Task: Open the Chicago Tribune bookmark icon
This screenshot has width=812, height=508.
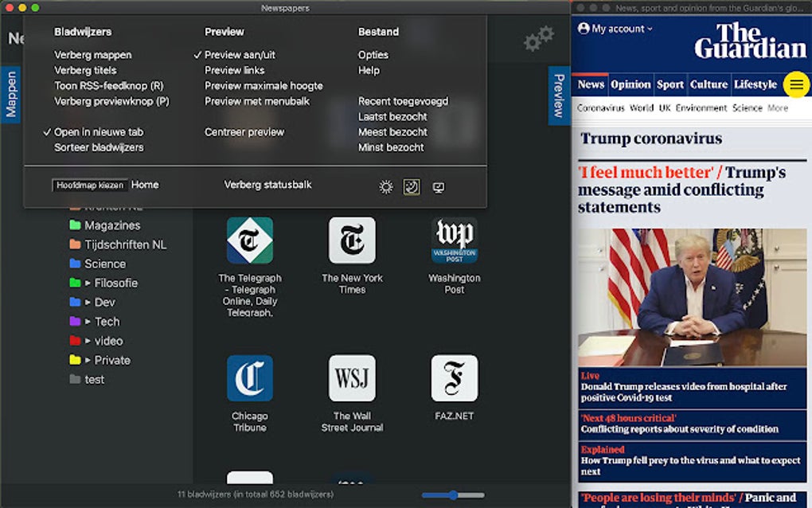Action: 250,378
